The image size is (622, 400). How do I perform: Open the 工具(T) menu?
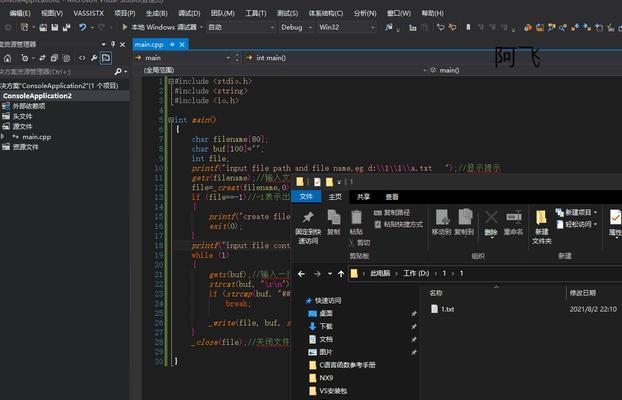click(256, 13)
